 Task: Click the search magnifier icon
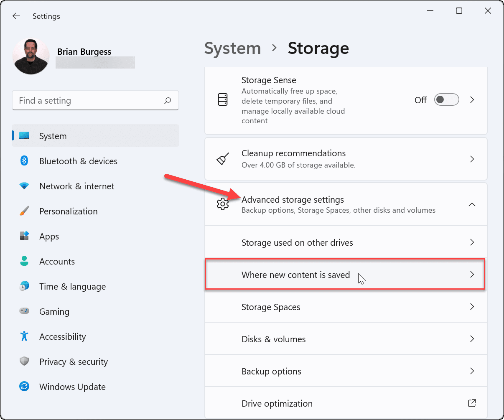pyautogui.click(x=168, y=101)
